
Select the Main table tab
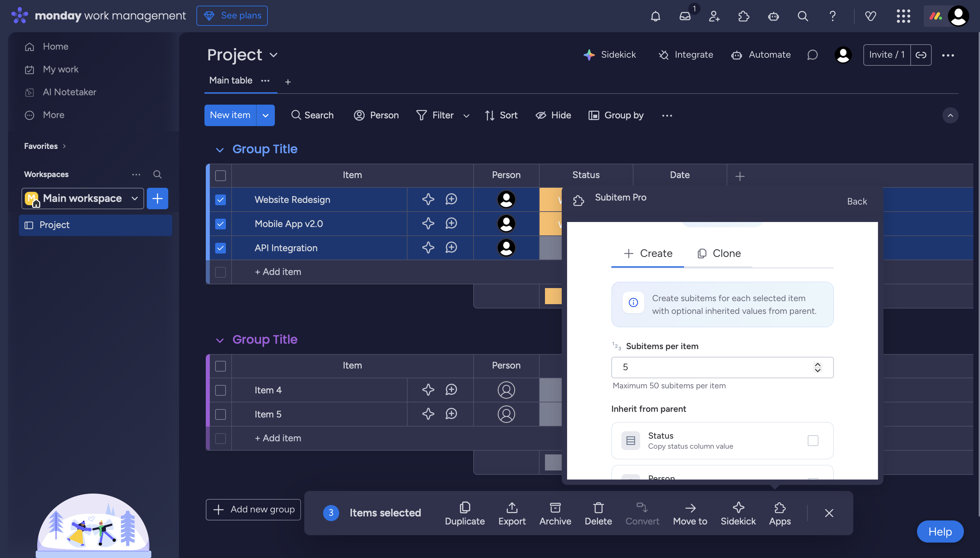click(x=230, y=80)
